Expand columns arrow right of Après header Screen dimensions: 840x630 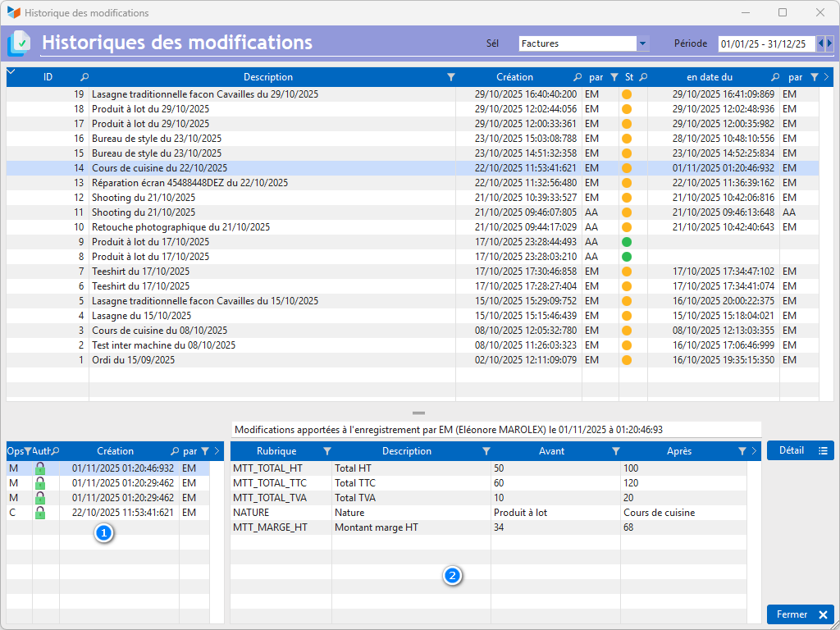(x=753, y=451)
